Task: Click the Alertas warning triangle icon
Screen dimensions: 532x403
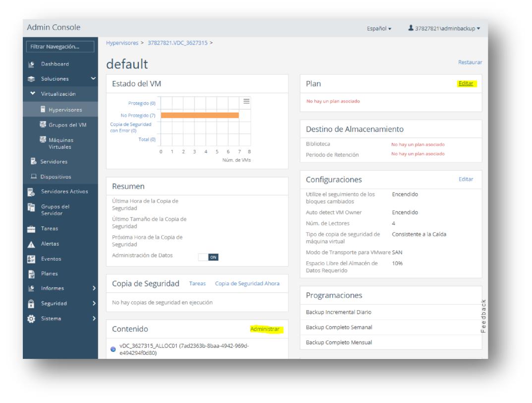Action: pyautogui.click(x=31, y=244)
